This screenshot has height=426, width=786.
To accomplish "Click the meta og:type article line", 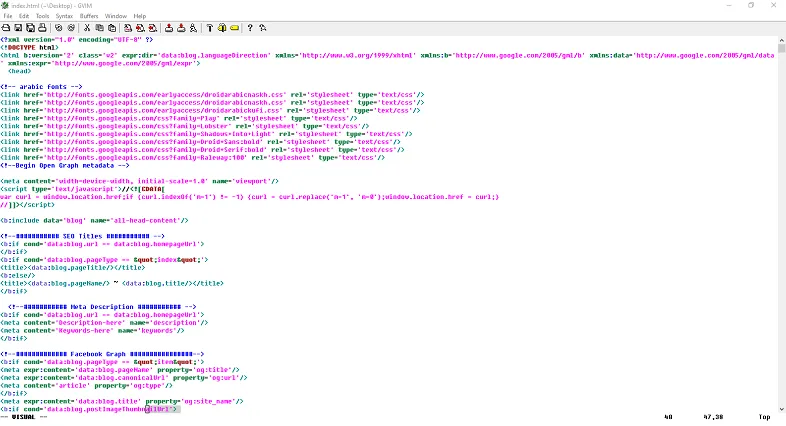I will point(86,386).
